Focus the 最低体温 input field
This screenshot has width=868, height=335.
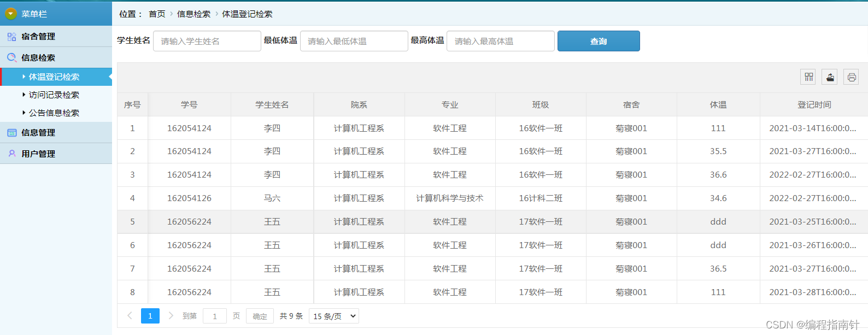click(354, 41)
